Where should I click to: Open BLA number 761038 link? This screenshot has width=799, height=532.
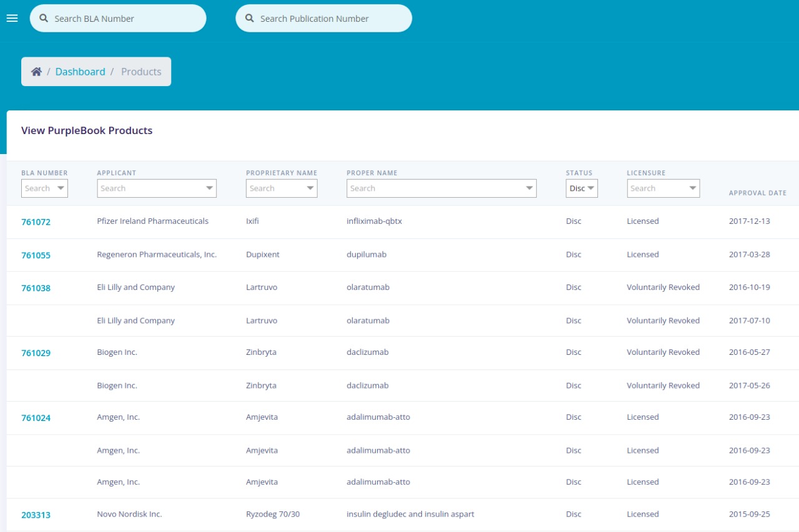pyautogui.click(x=36, y=288)
